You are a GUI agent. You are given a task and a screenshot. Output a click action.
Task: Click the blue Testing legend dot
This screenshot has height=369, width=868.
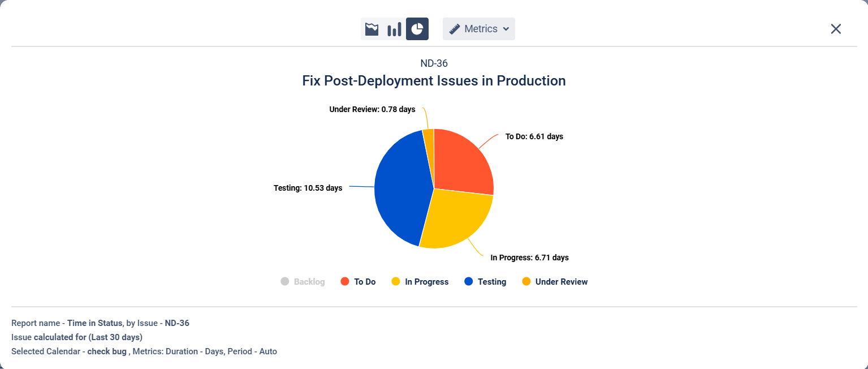tap(468, 282)
